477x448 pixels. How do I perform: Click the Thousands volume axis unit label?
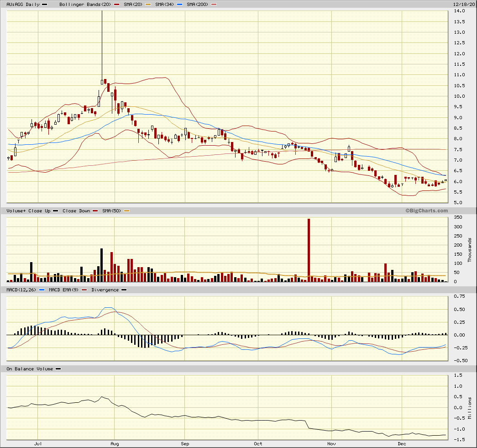pos(469,250)
